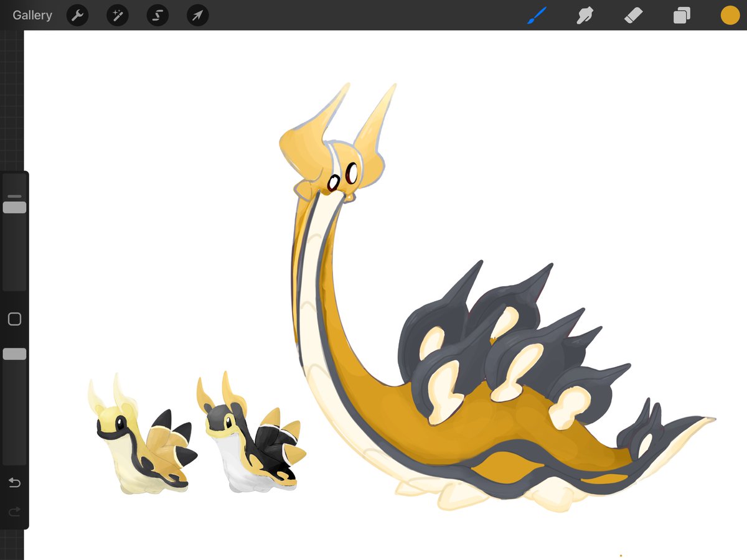Select the Transform arrow tool
This screenshot has width=747, height=560.
tap(197, 16)
